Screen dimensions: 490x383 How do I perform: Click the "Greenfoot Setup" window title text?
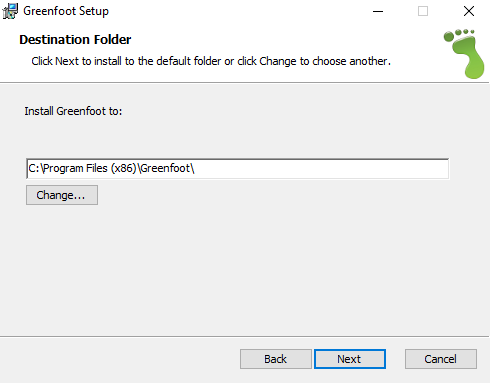point(66,11)
